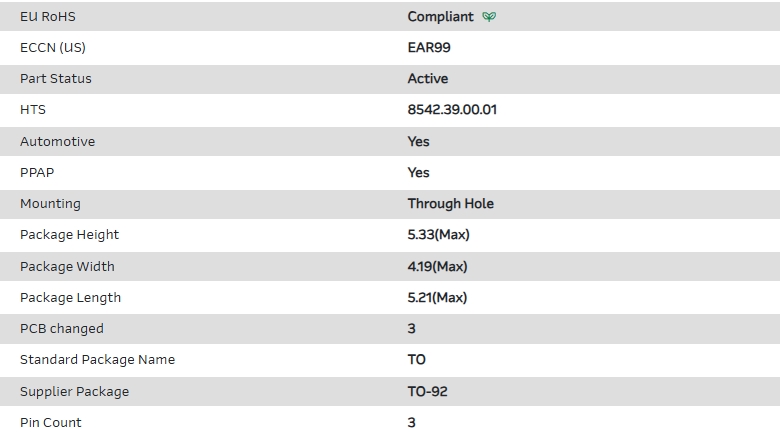Viewport: 780px width, 432px height.
Task: Select the Package Length label
Action: 70,297
